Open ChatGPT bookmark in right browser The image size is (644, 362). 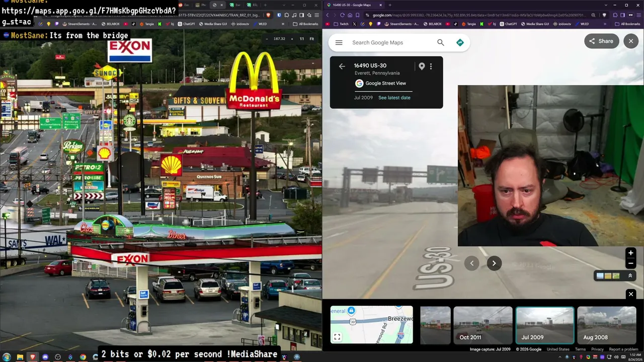508,24
